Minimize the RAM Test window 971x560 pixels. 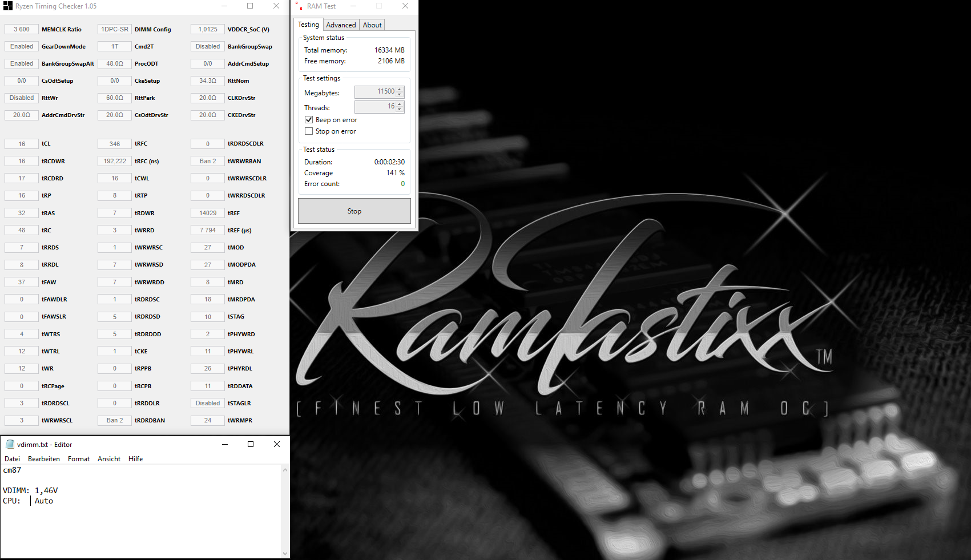coord(353,6)
